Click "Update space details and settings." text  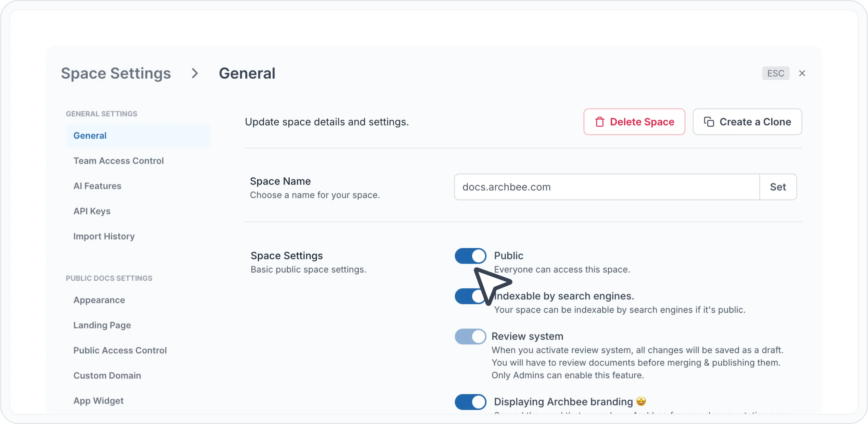pos(327,122)
